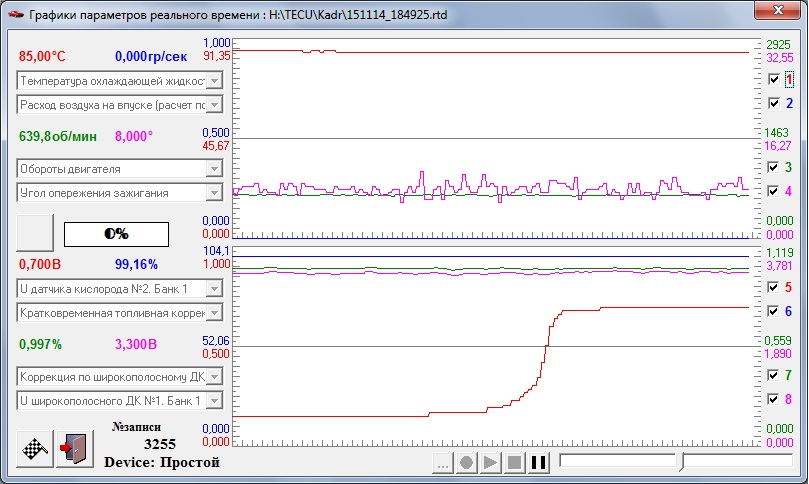Uncheck graph channel 1 checkbox

pyautogui.click(x=773, y=79)
